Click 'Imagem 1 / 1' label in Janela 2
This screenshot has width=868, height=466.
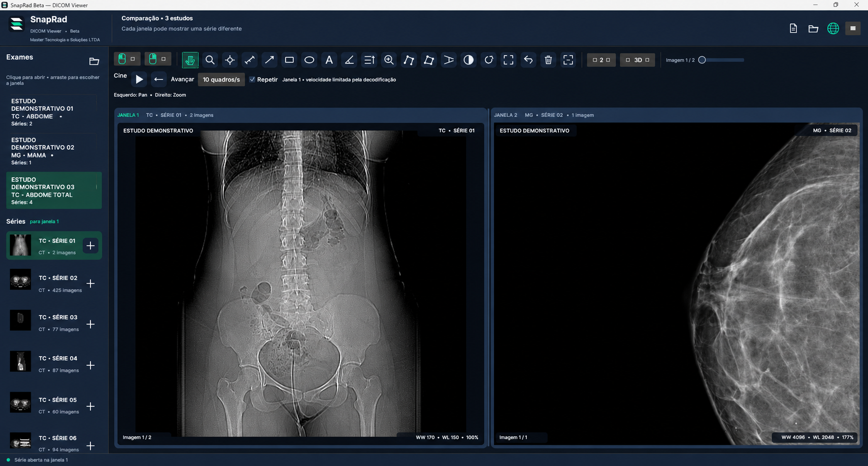(513, 437)
